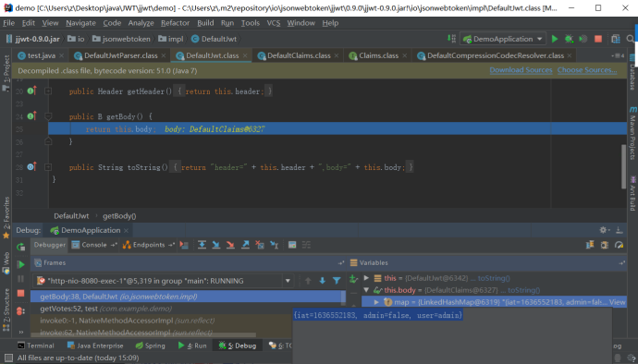Close the DefaultJwt.class tab
Viewport: 638px width, 364px height.
coord(245,55)
